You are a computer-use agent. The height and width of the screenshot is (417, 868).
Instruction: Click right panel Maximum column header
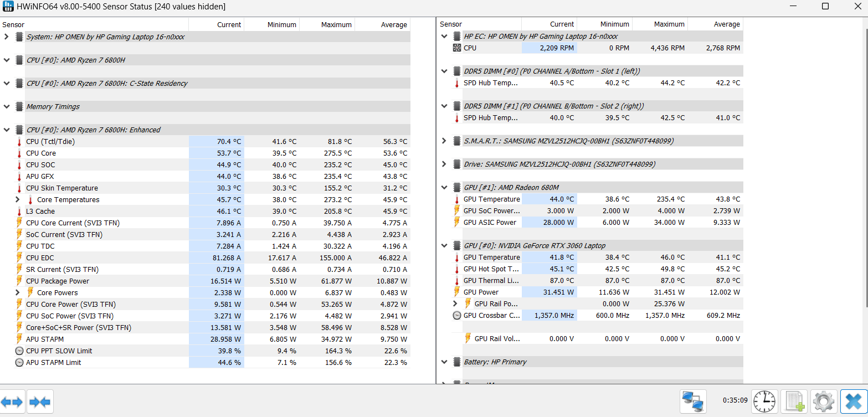(x=660, y=24)
